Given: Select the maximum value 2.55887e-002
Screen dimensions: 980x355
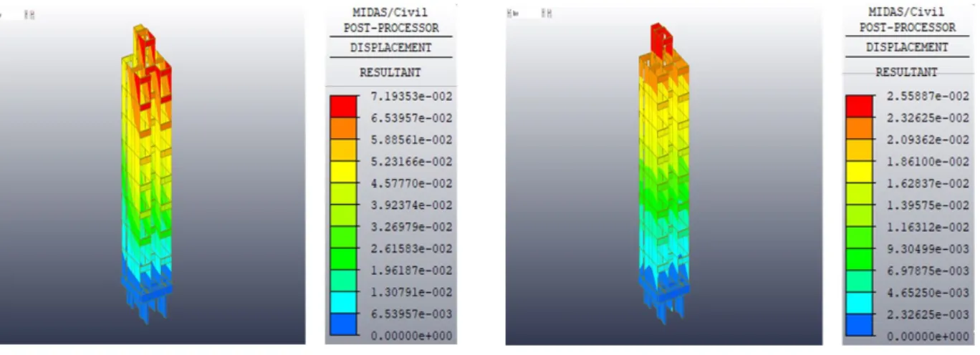Looking at the screenshot, I should [926, 95].
